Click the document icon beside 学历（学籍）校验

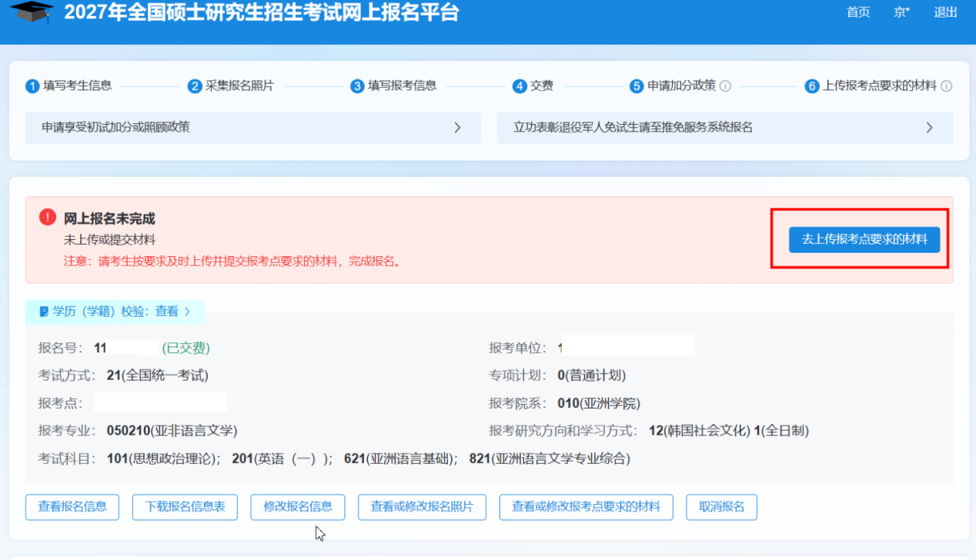coord(44,312)
